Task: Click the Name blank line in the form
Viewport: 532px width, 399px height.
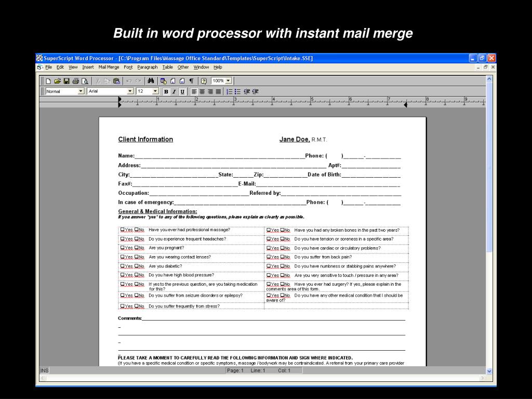Action: click(220, 157)
